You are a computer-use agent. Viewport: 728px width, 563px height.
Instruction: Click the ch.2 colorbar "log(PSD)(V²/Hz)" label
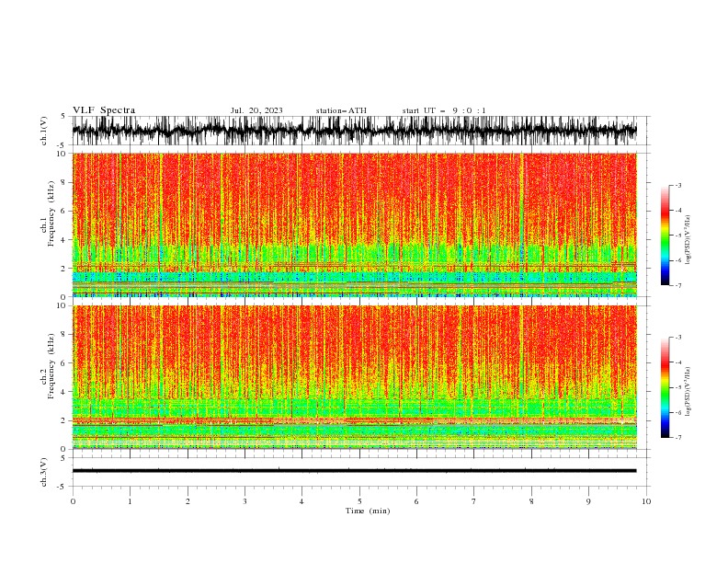[x=688, y=392]
